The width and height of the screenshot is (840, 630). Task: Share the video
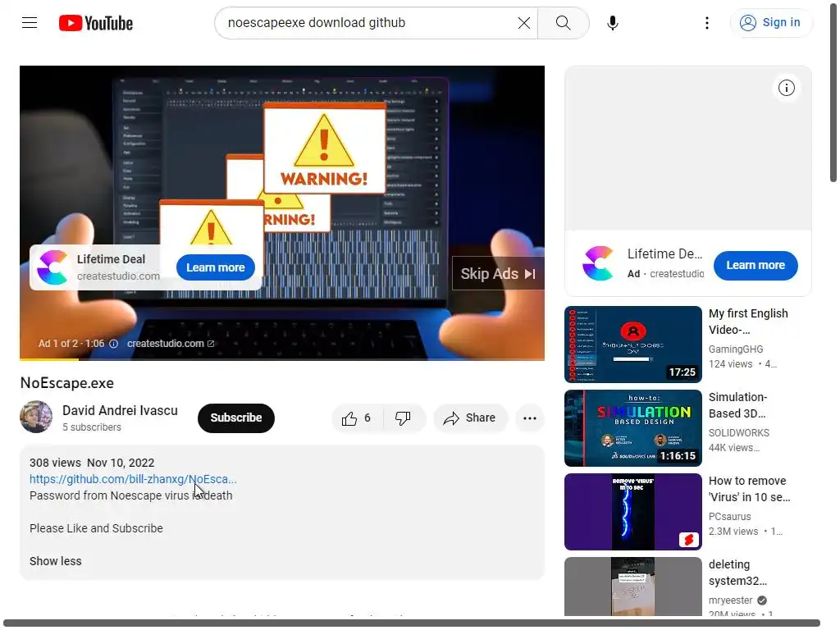(x=470, y=418)
